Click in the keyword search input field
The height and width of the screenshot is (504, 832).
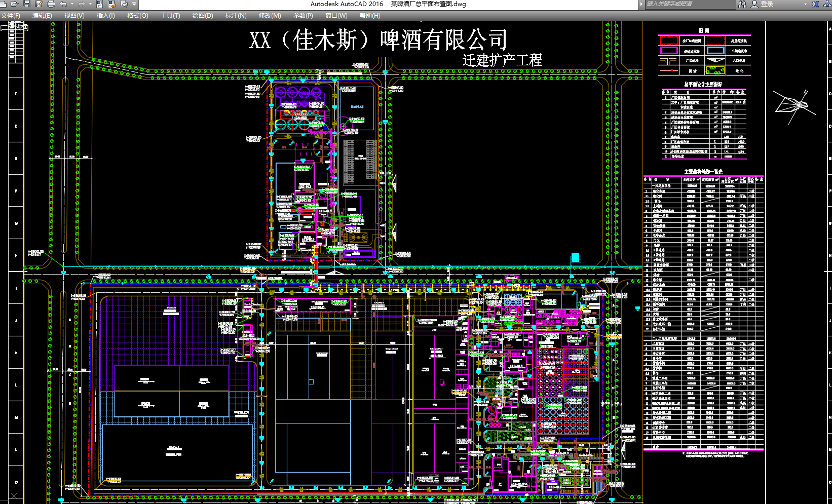(689, 4)
